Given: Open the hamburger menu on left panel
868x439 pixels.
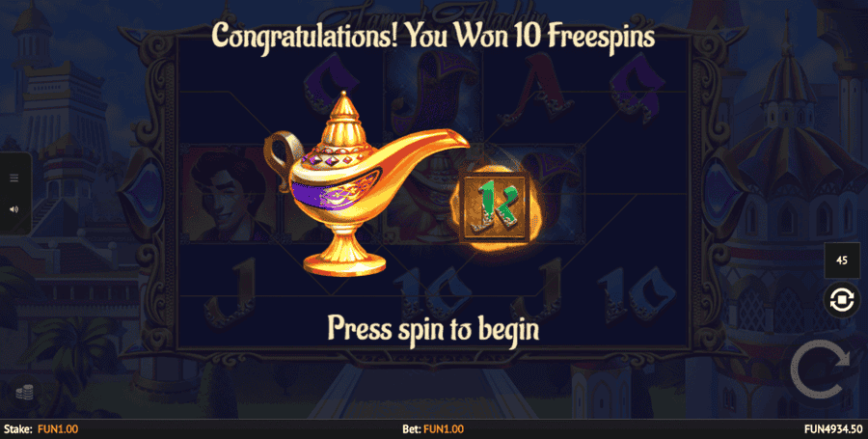Looking at the screenshot, I should pyautogui.click(x=14, y=178).
